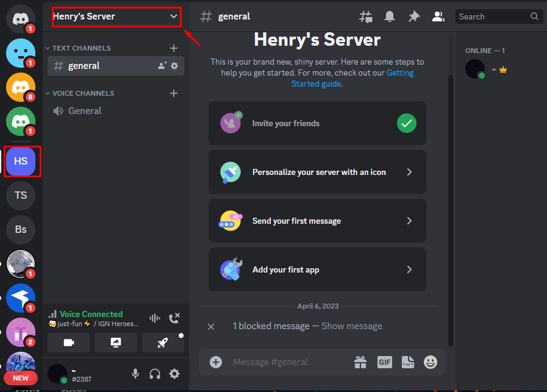This screenshot has height=392, width=547.
Task: Open the Invite your friends card
Action: [318, 123]
